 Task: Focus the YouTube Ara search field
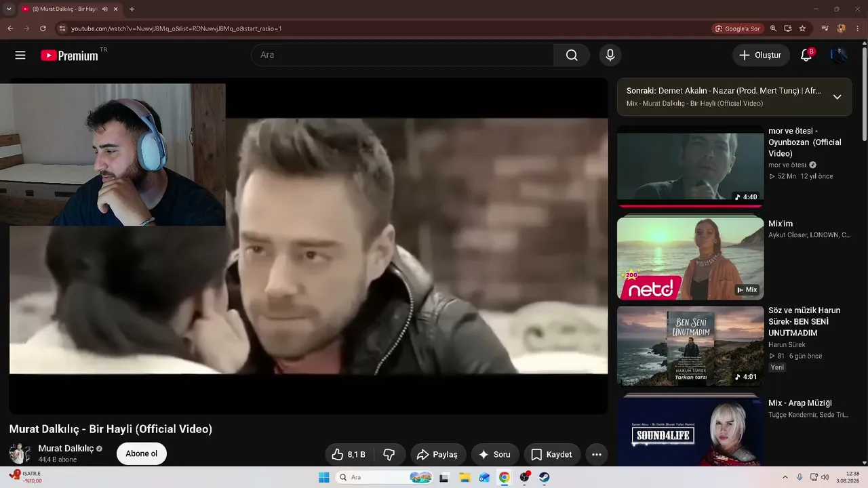point(403,56)
